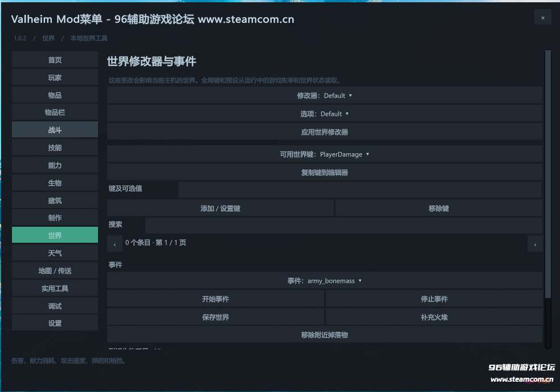Open the 战斗 sidebar tab
This screenshot has height=392, width=560.
coord(55,130)
